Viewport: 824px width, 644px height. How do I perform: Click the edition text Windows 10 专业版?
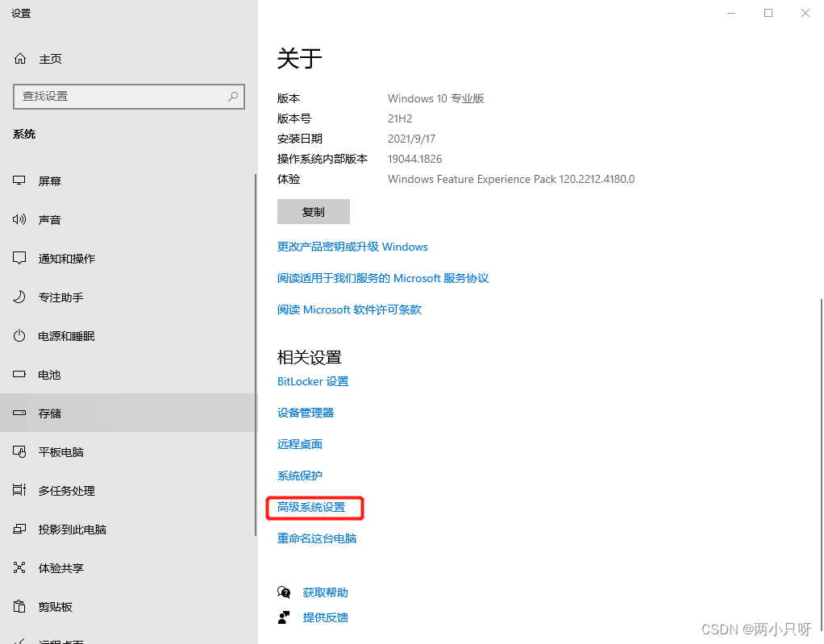435,99
